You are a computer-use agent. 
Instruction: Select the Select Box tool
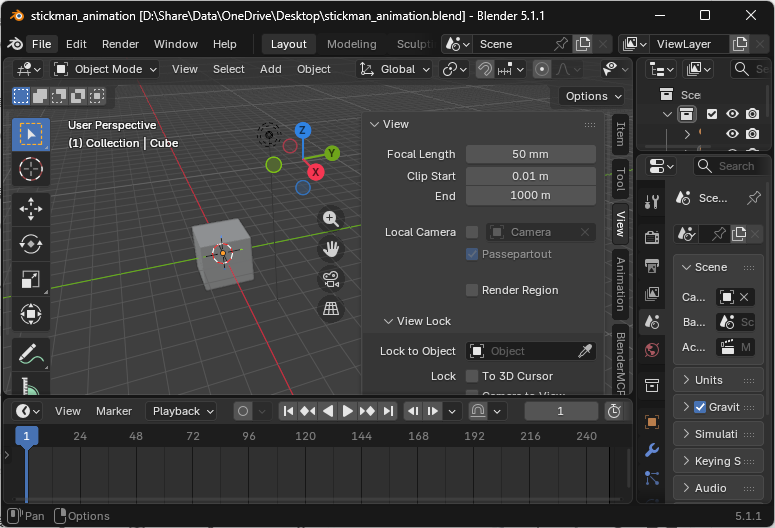coord(31,134)
